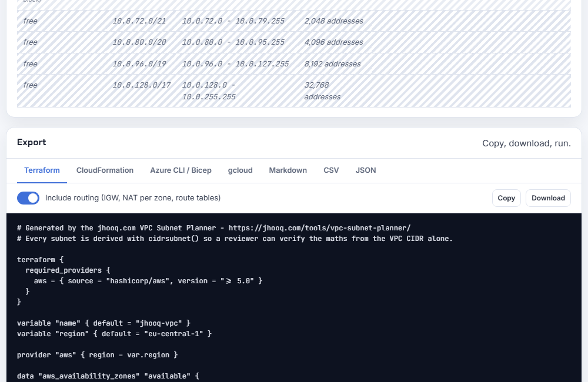This screenshot has width=588, height=382.
Task: Click the aws_availability_zones data line
Action: tap(108, 376)
